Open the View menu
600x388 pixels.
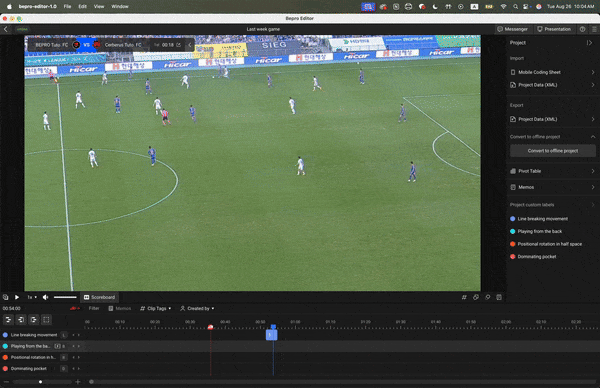click(x=99, y=7)
